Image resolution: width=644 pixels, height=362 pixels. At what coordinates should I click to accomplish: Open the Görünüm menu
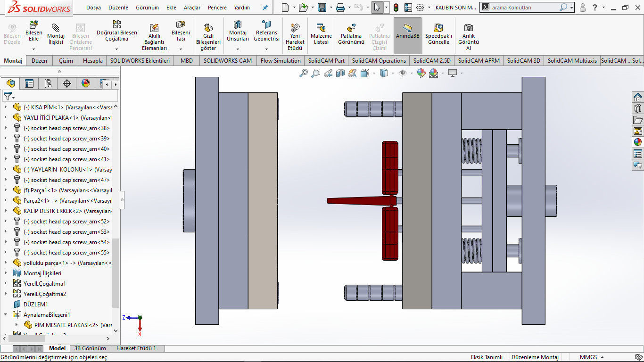coord(147,8)
